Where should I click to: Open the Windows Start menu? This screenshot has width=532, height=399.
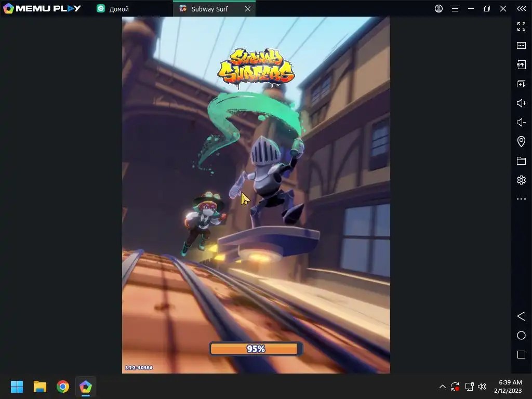point(17,387)
